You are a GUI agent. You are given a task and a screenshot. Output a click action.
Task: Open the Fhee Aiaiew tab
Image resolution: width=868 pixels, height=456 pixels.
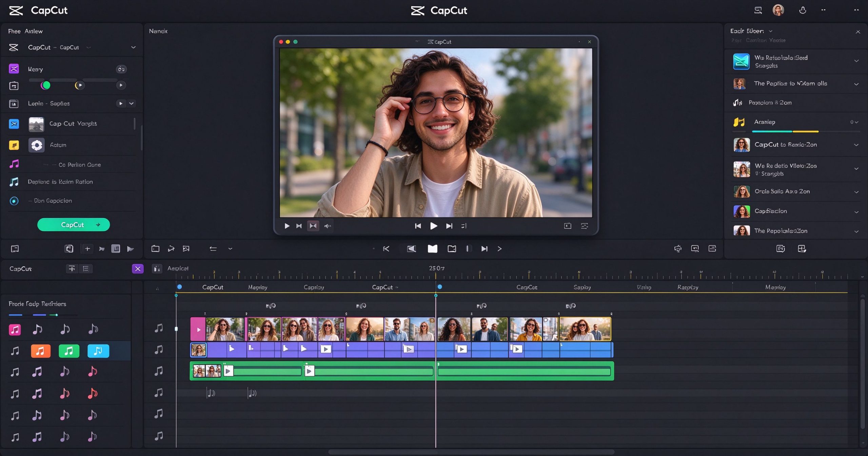pyautogui.click(x=25, y=31)
